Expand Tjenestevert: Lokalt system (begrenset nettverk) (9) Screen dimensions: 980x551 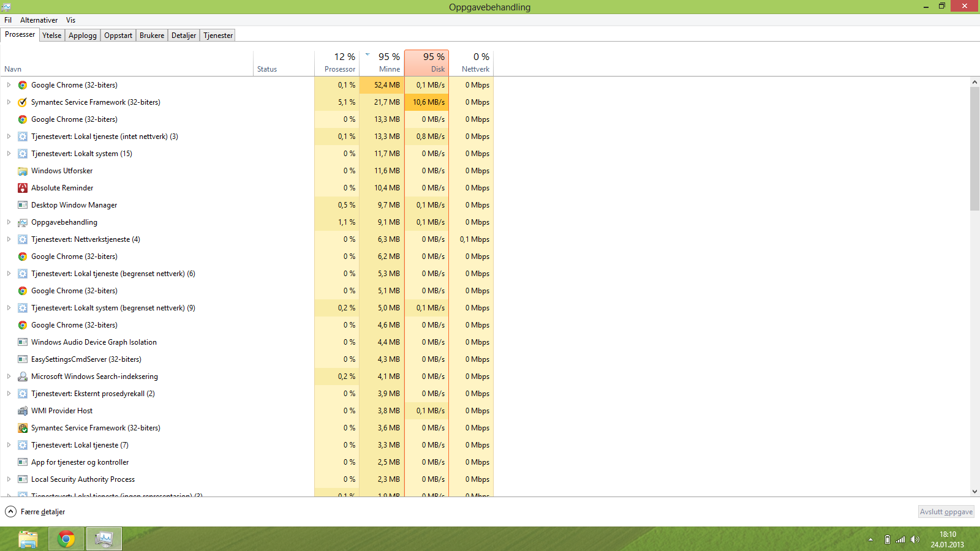[9, 308]
